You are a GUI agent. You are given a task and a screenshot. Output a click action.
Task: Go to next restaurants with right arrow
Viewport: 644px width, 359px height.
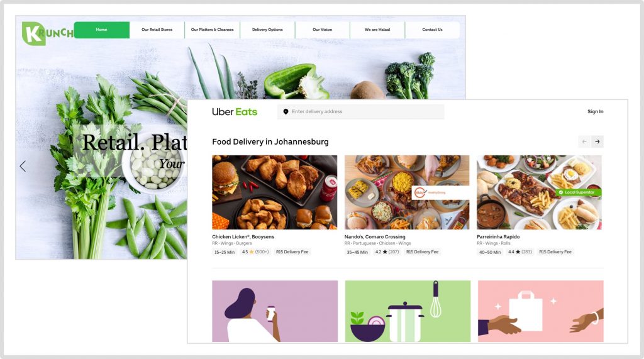(597, 141)
